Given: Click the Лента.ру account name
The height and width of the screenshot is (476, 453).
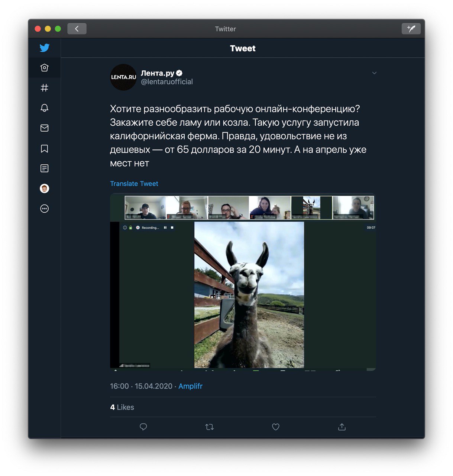Looking at the screenshot, I should tap(158, 73).
